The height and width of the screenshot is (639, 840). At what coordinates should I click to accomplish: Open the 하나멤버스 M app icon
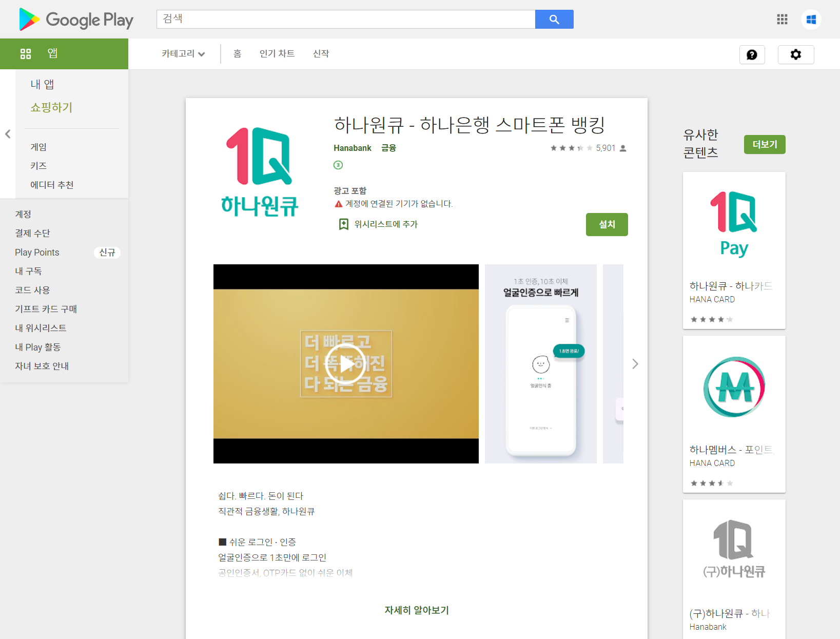734,388
